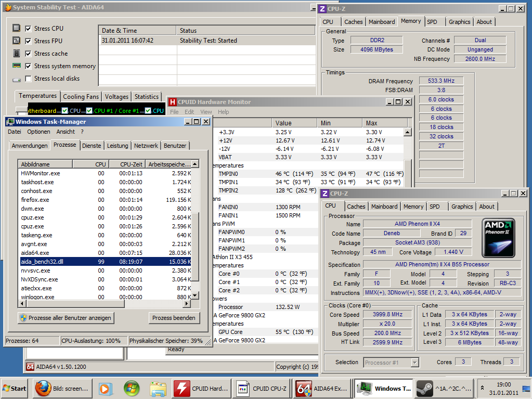Click TMPIN2 128 °C value in Hardware Monitor
Image resolution: width=532 pixels, height=399 pixels.
[295, 190]
